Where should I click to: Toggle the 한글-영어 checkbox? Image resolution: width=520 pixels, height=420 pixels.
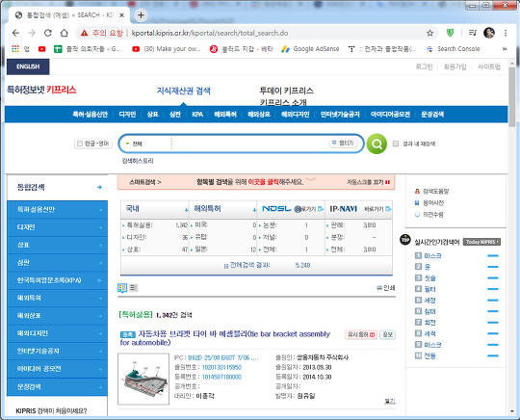pos(80,144)
